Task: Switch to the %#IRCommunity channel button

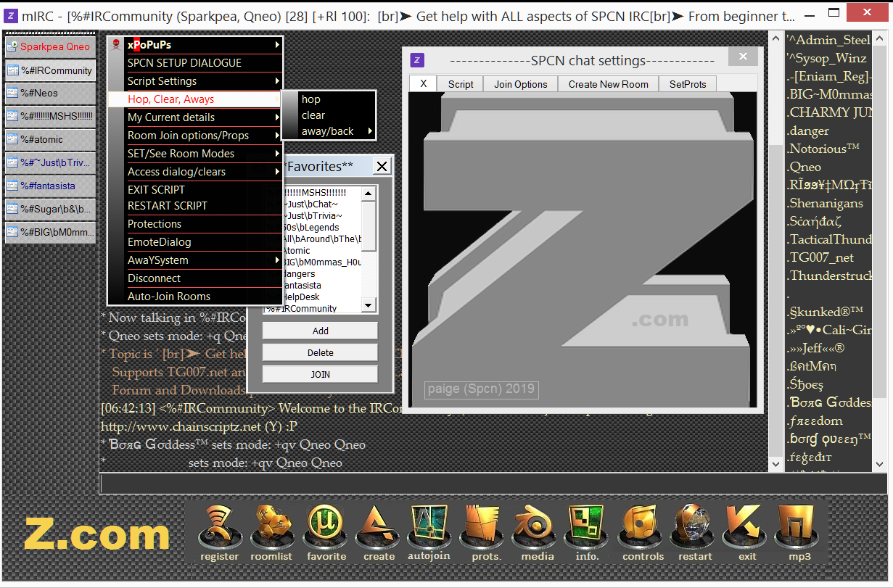Action: 50,70
